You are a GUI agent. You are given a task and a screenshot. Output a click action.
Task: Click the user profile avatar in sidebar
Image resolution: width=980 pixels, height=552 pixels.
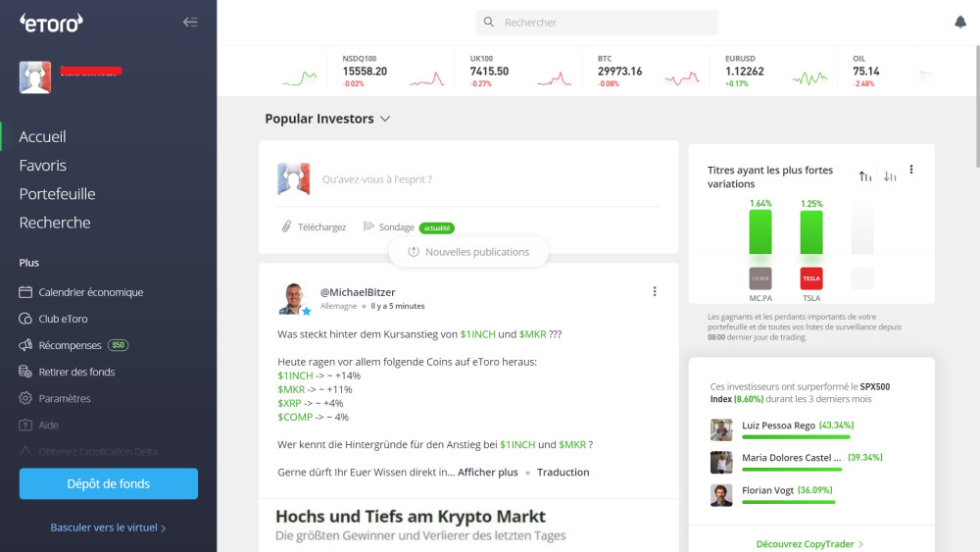(35, 76)
